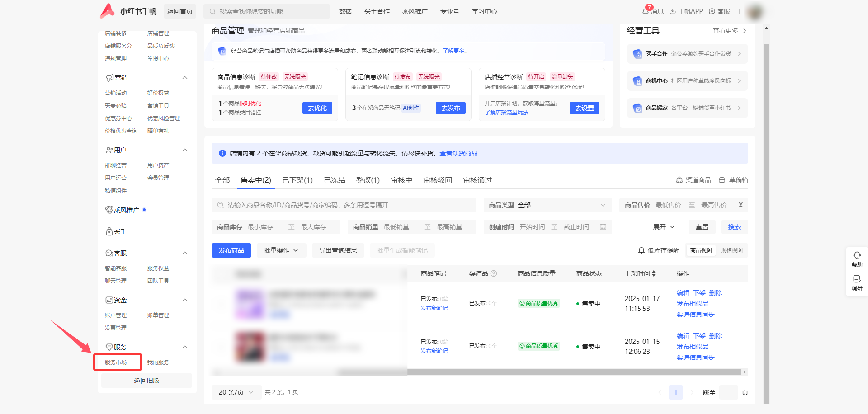Screen dimensions: 868x414
Task: Open the 调研 survey widget icon
Action: point(857,279)
